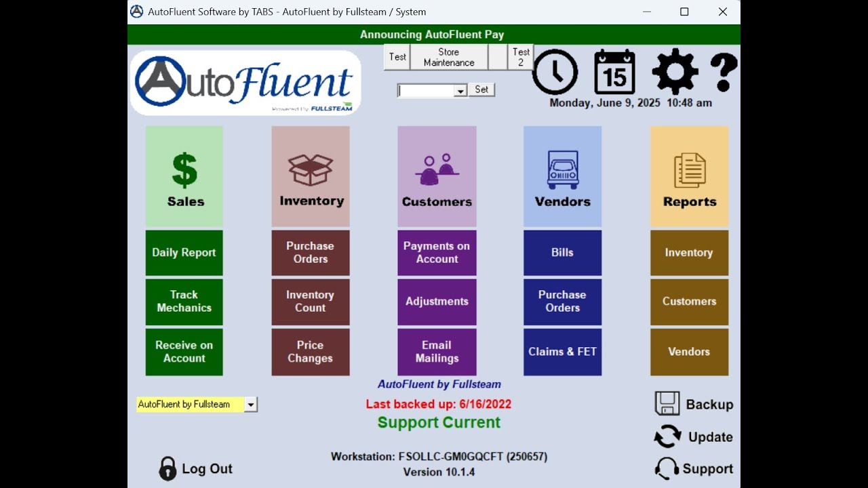
Task: Open vendor Bills
Action: (x=562, y=253)
